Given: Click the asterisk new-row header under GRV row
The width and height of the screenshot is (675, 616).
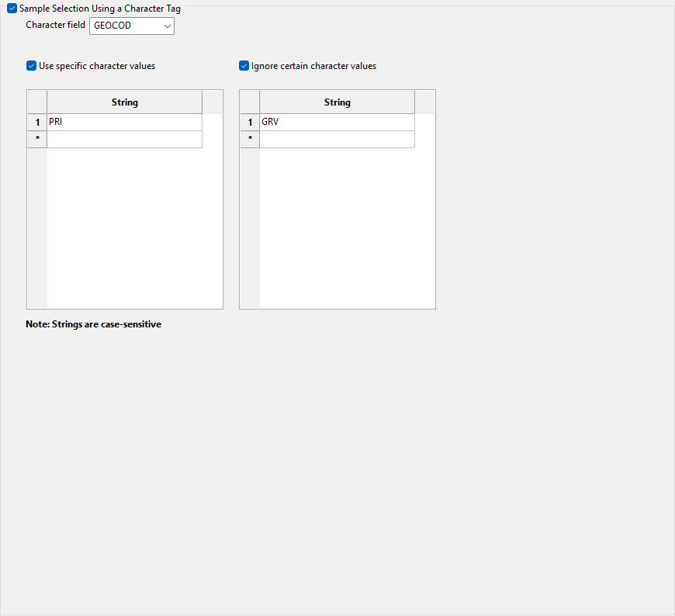Looking at the screenshot, I should 250,140.
